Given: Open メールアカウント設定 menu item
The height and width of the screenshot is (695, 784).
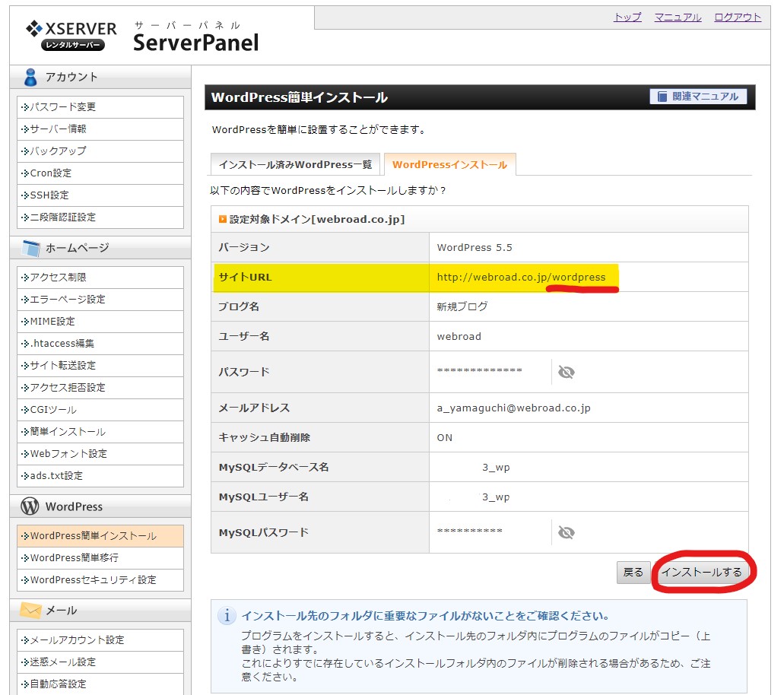Looking at the screenshot, I should (100, 640).
